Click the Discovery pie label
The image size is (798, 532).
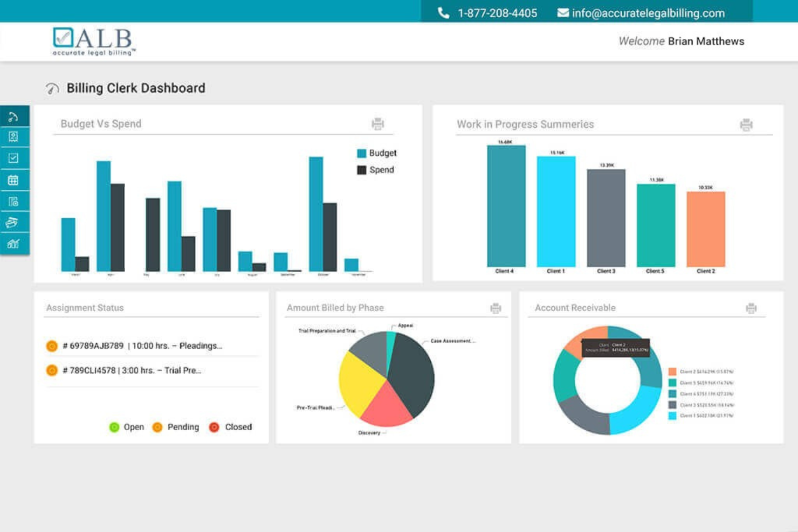point(369,433)
